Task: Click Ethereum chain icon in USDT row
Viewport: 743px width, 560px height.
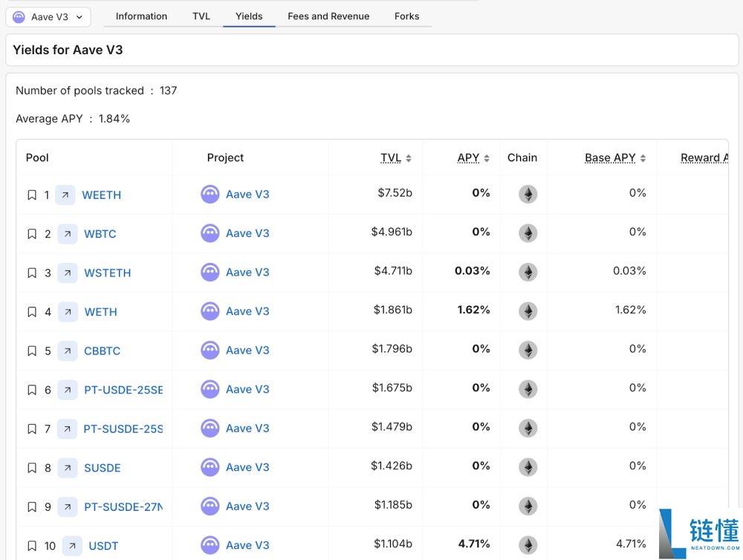Action: click(x=528, y=545)
